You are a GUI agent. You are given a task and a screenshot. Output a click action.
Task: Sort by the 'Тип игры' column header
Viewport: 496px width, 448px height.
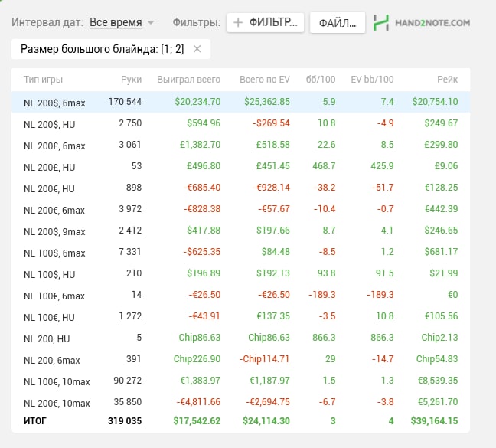point(43,80)
